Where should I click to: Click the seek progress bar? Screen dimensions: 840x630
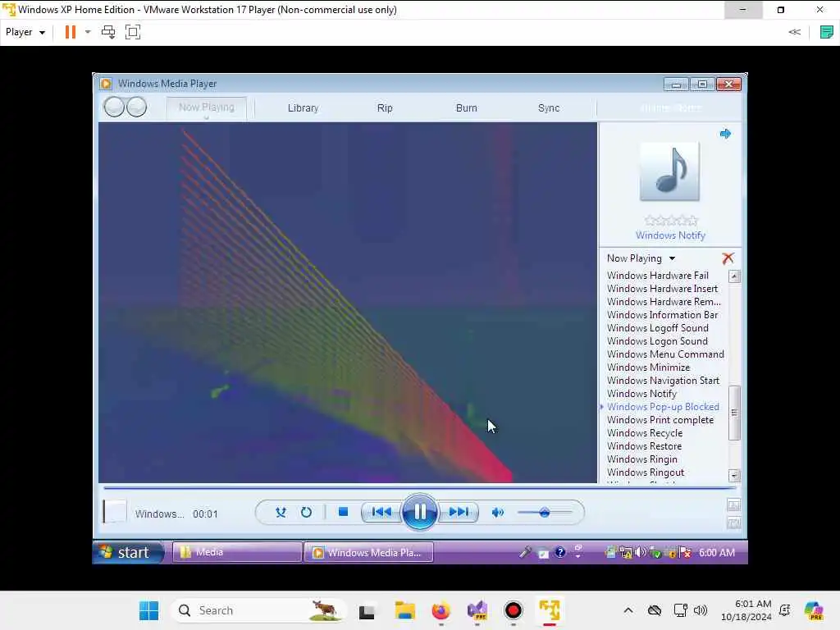click(x=419, y=489)
